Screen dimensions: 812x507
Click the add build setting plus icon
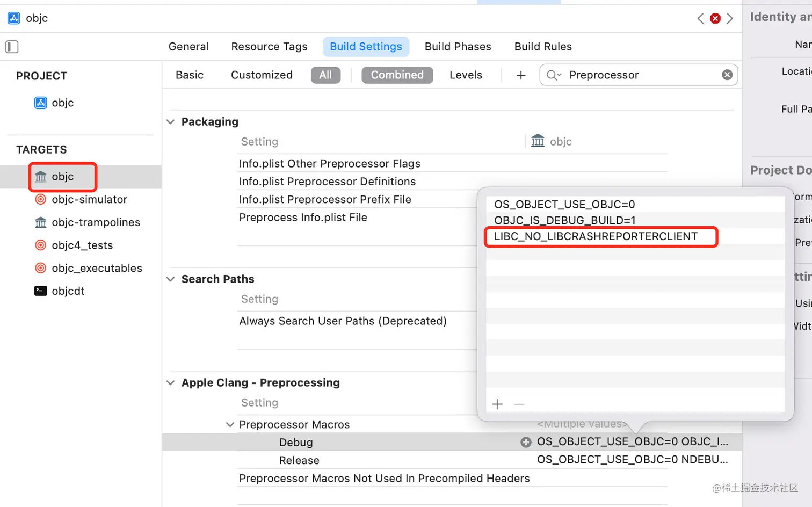pyautogui.click(x=520, y=75)
